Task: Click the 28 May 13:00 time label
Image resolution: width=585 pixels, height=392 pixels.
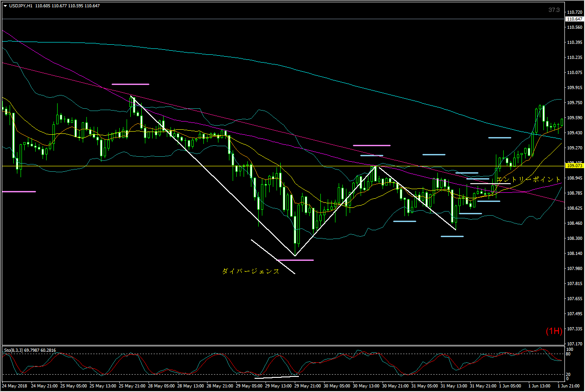Action: [191, 386]
